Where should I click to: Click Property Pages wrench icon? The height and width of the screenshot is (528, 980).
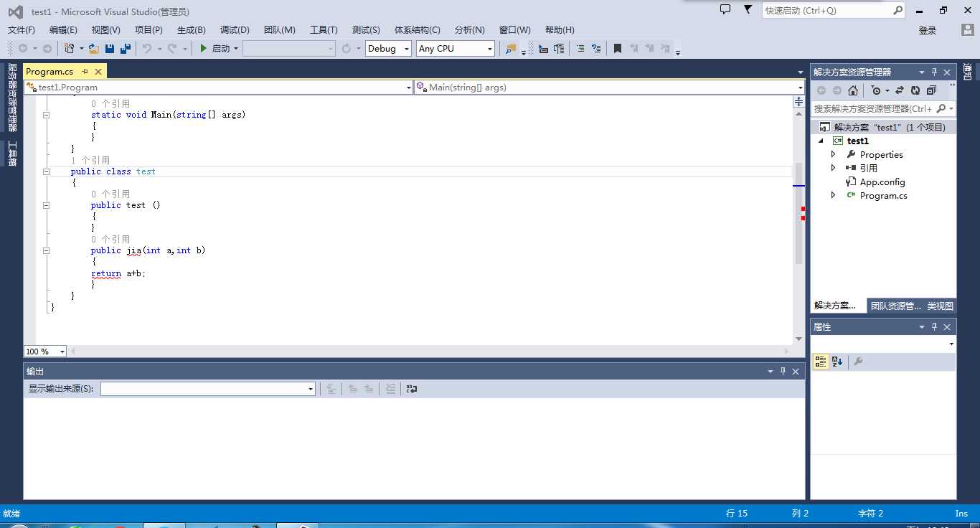858,362
